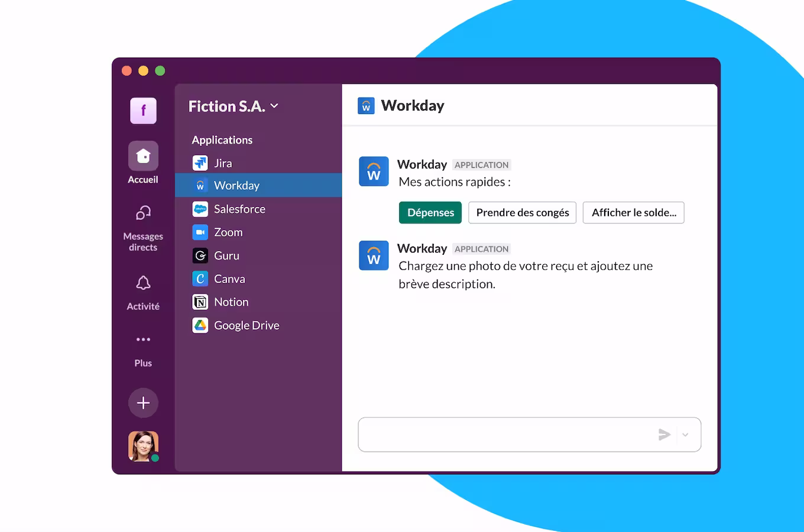Click the Prendre des congés button
804x532 pixels.
522,213
